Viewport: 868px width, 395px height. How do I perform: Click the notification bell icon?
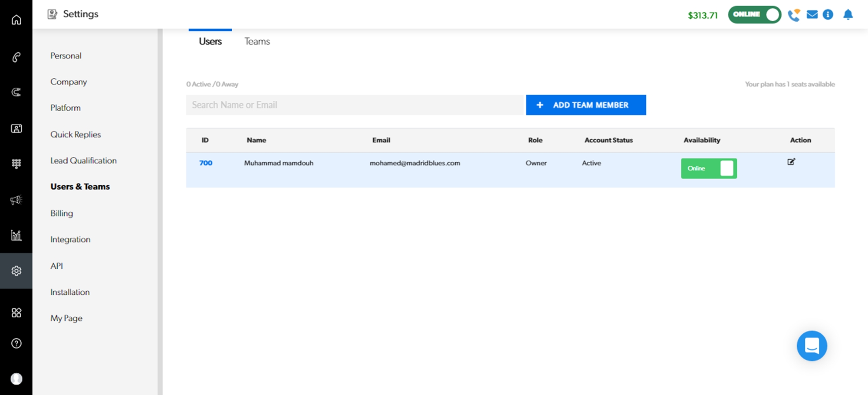(848, 15)
